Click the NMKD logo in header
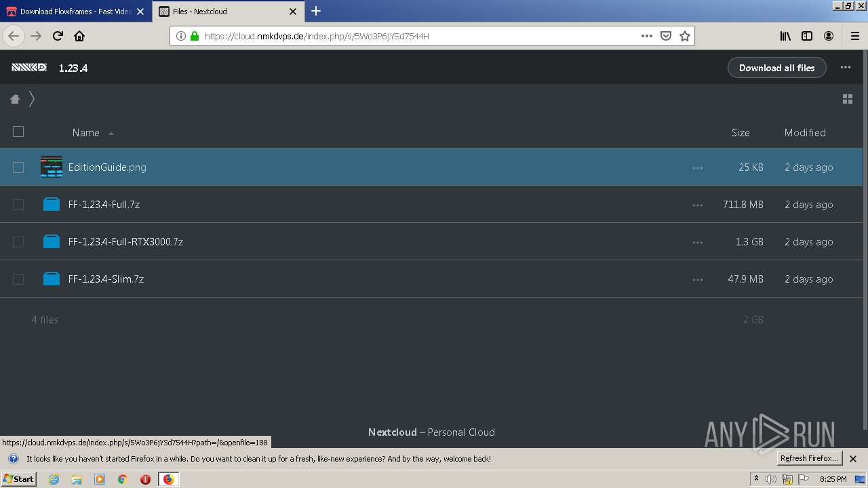This screenshot has height=488, width=868. 29,67
